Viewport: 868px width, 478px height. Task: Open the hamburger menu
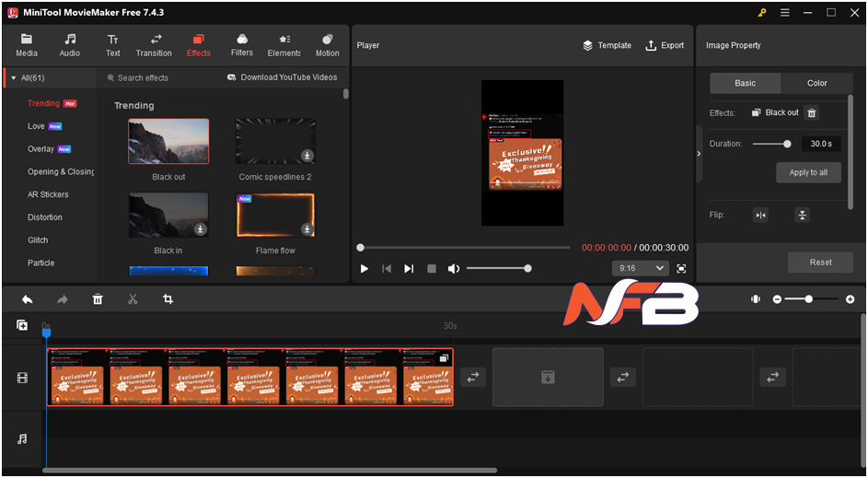pos(785,12)
